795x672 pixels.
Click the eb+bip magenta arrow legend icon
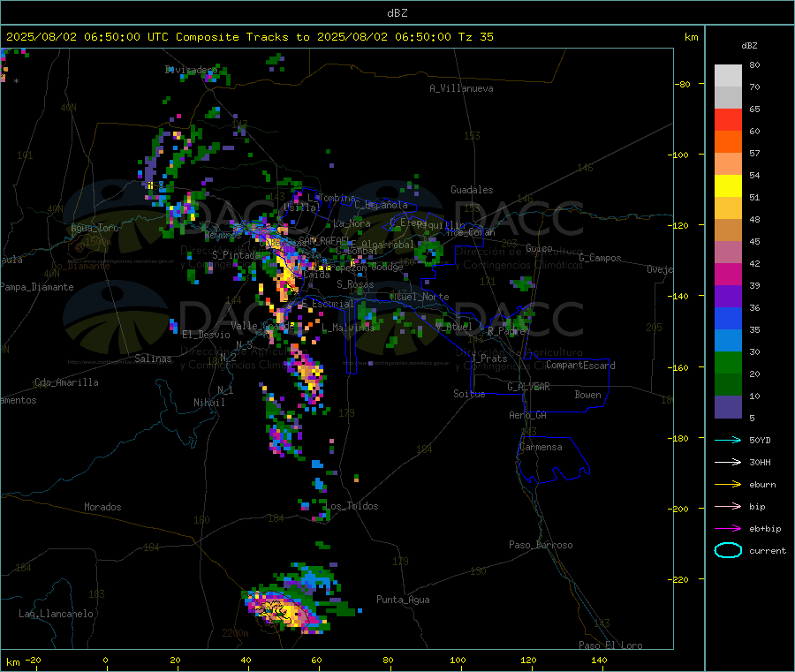728,529
